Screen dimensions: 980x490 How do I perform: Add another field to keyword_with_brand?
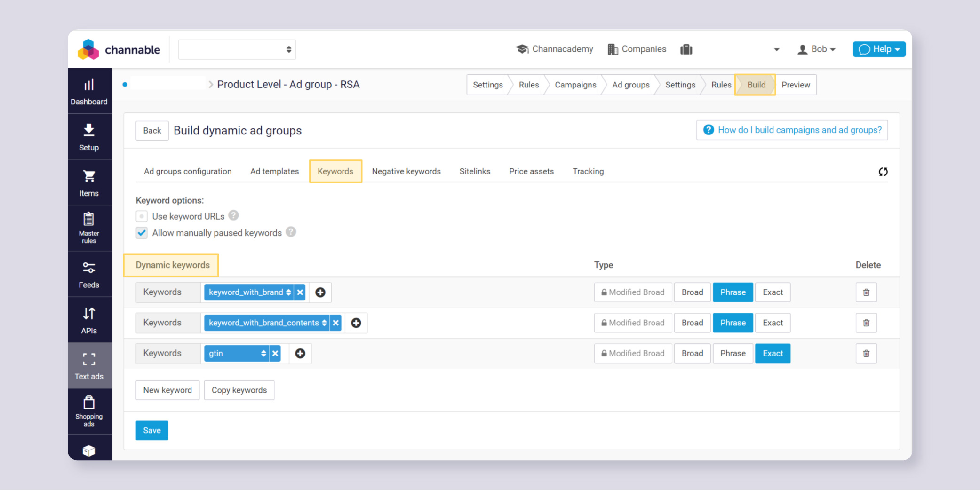pyautogui.click(x=320, y=292)
